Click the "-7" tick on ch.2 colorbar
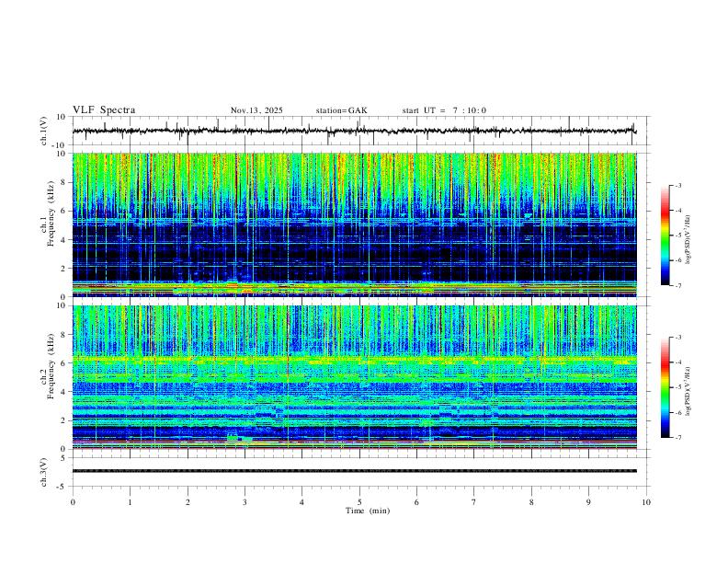This screenshot has height=563, width=728. (678, 438)
